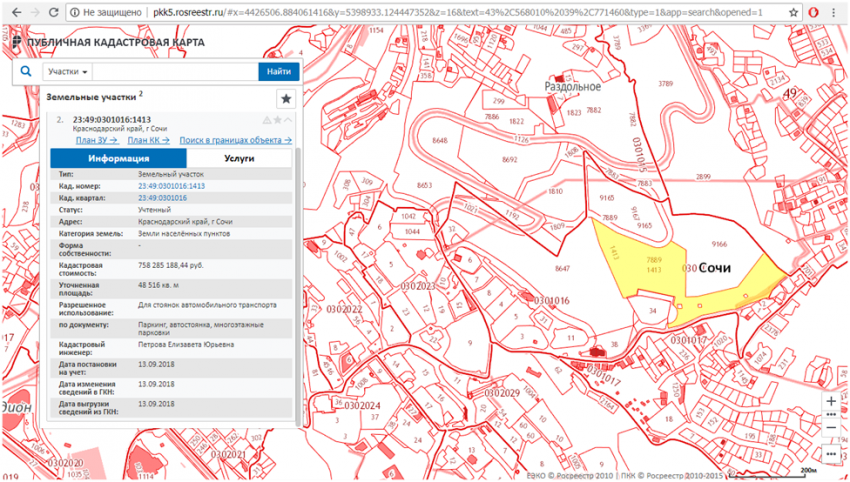Bookmark page with address bar star
Screen dimensions: 850x482
point(793,12)
